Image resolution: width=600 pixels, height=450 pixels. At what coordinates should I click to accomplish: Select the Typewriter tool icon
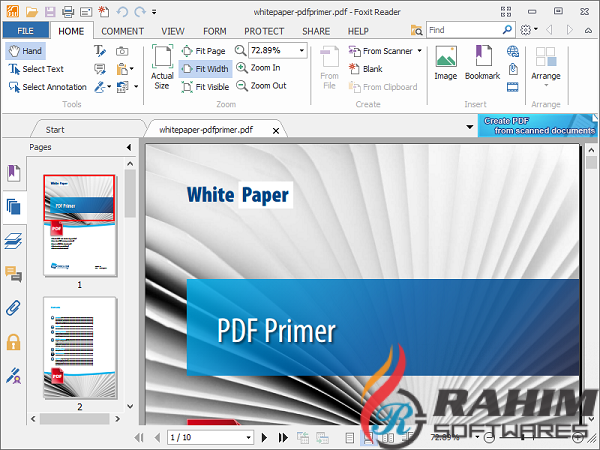coord(100,51)
